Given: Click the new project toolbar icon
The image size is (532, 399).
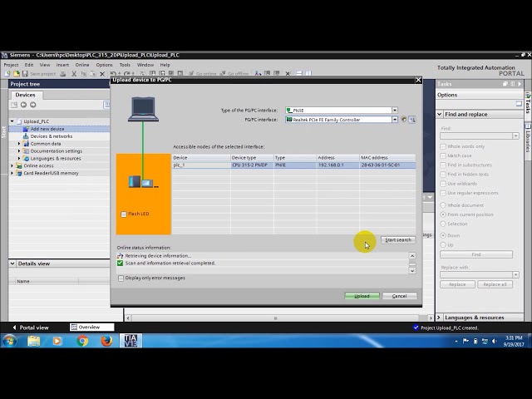Looking at the screenshot, I should 7,74.
